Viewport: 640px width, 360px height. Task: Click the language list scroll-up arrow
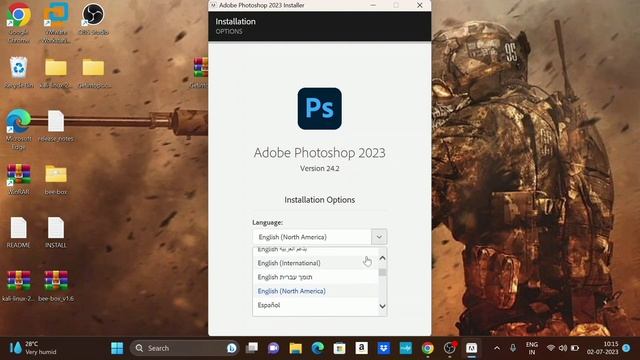[x=382, y=258]
